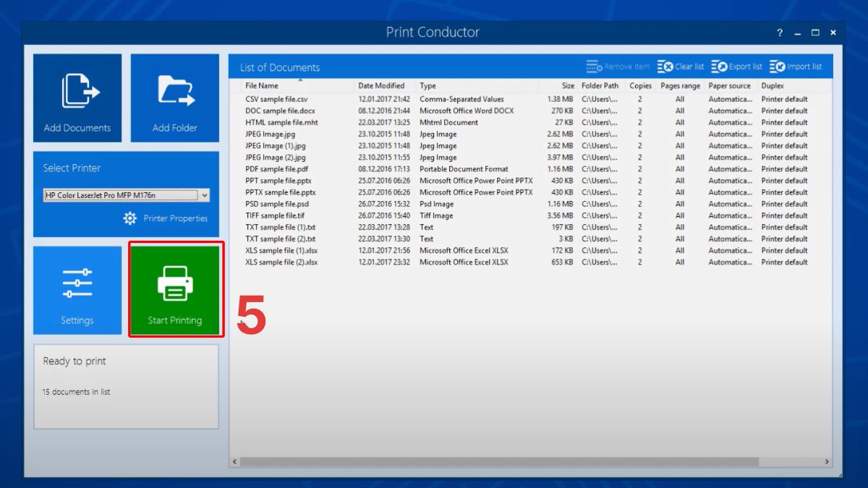
Task: Click the scrollbar's left arrow
Action: [x=234, y=461]
